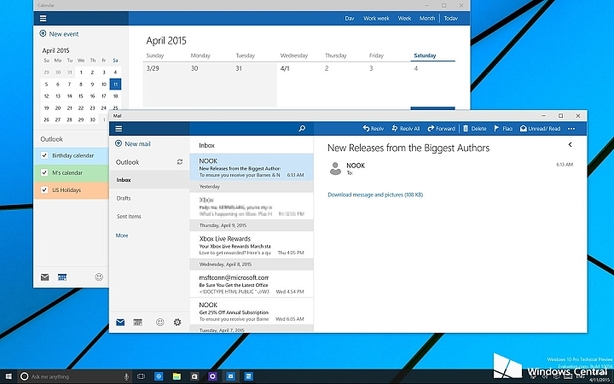
Task: Click the Calendar app icon on taskbar
Action: tap(248, 377)
